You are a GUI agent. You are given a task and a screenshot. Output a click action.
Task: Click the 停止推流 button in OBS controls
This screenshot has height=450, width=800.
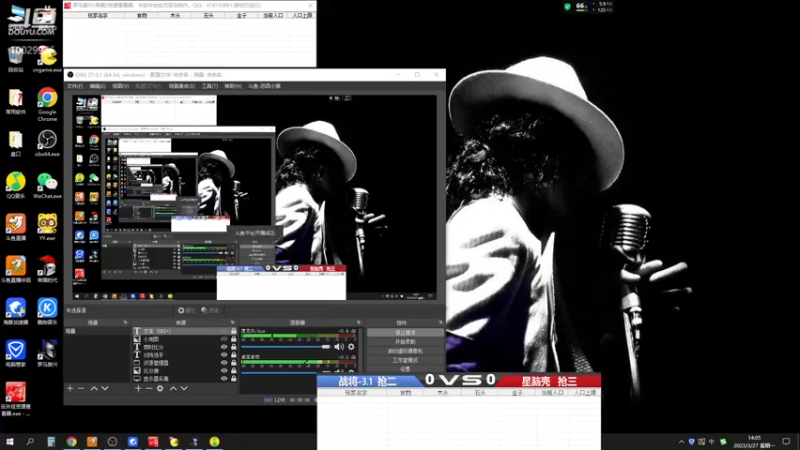[405, 333]
